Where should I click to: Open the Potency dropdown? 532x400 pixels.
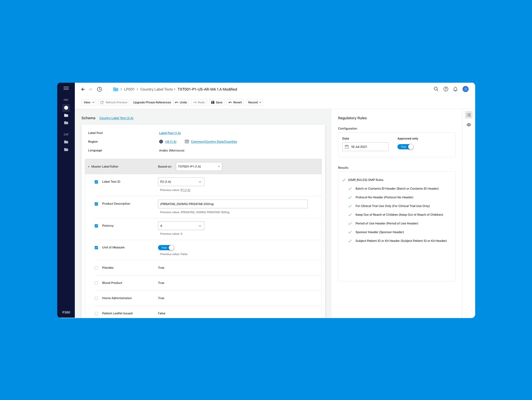[x=181, y=226]
